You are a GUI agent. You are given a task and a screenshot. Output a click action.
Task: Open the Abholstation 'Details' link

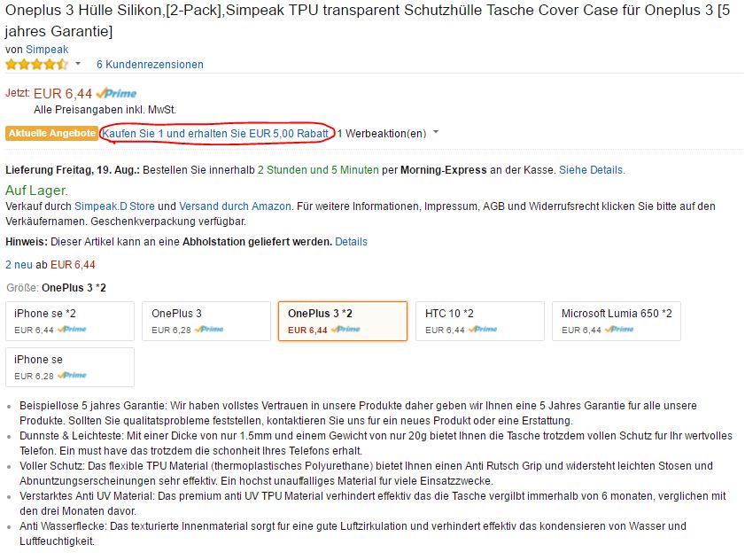tap(351, 242)
